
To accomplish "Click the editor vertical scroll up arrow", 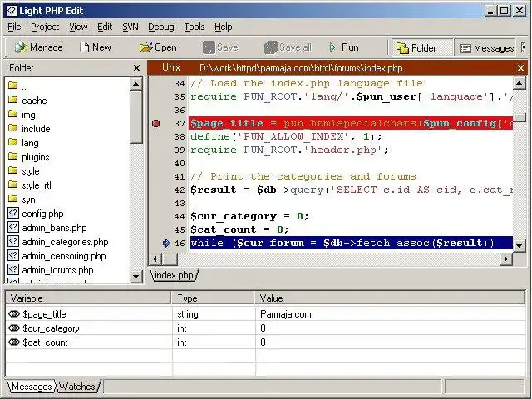I will pyautogui.click(x=519, y=83).
